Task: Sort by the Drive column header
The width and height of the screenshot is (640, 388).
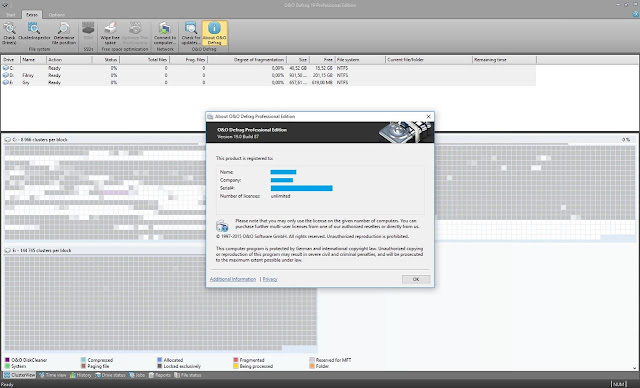Action: [11, 60]
